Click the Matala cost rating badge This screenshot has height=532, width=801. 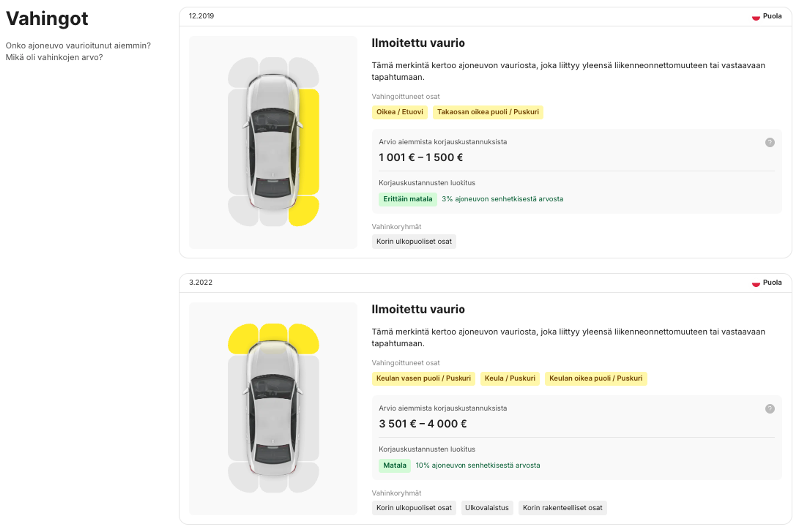(x=394, y=465)
